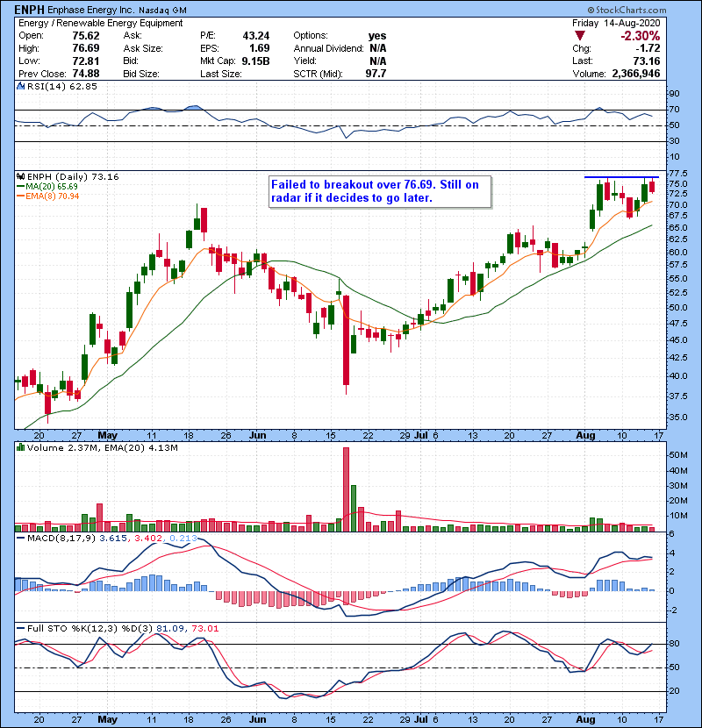Viewport: 702px width, 728px height.
Task: Click the N/A beside Annual Dividend
Action: click(377, 48)
